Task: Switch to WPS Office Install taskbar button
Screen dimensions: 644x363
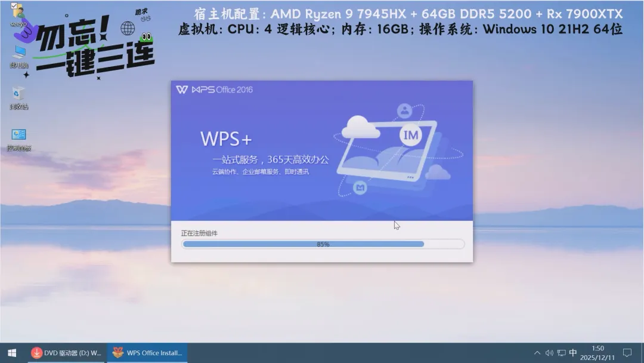Action: [147, 353]
